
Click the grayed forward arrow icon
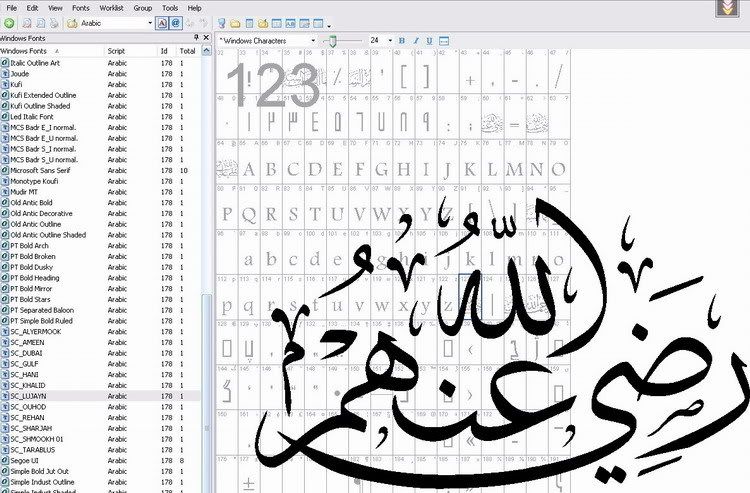(x=204, y=23)
